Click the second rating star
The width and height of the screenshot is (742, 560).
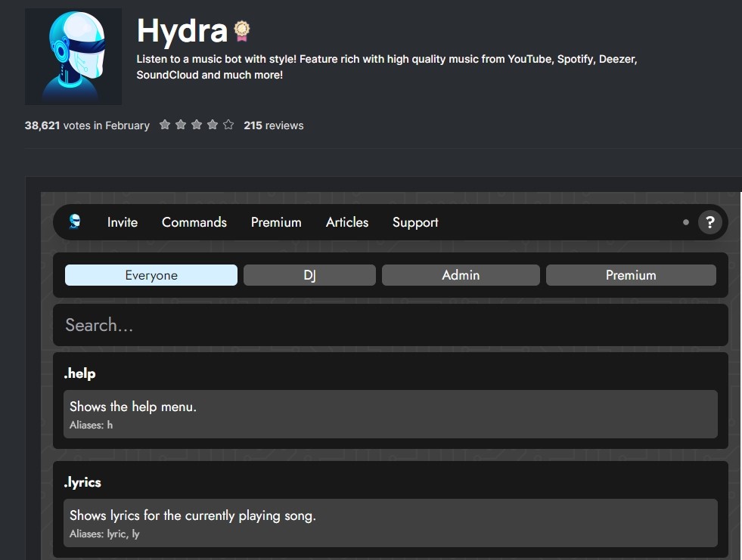[x=181, y=125]
